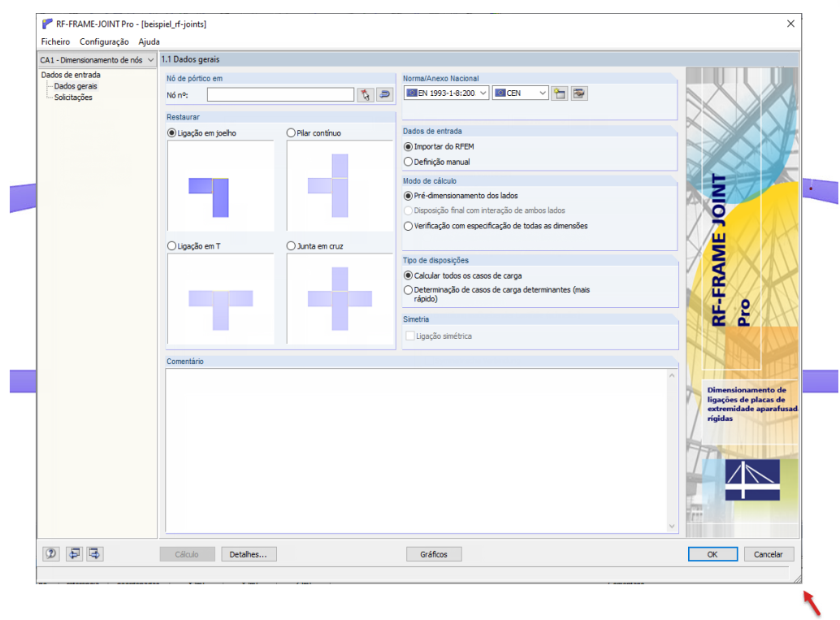
Task: Select Pilar contínuo radio button
Action: (291, 133)
